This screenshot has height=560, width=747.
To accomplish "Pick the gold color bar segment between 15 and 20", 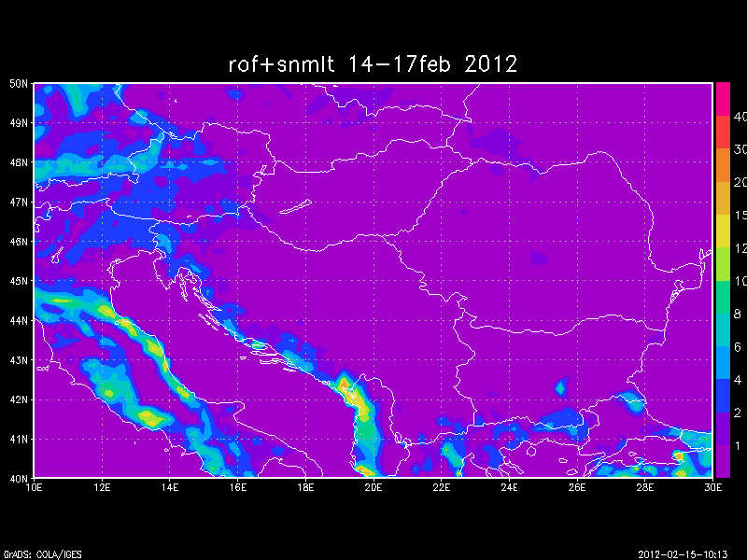I will 723,198.
